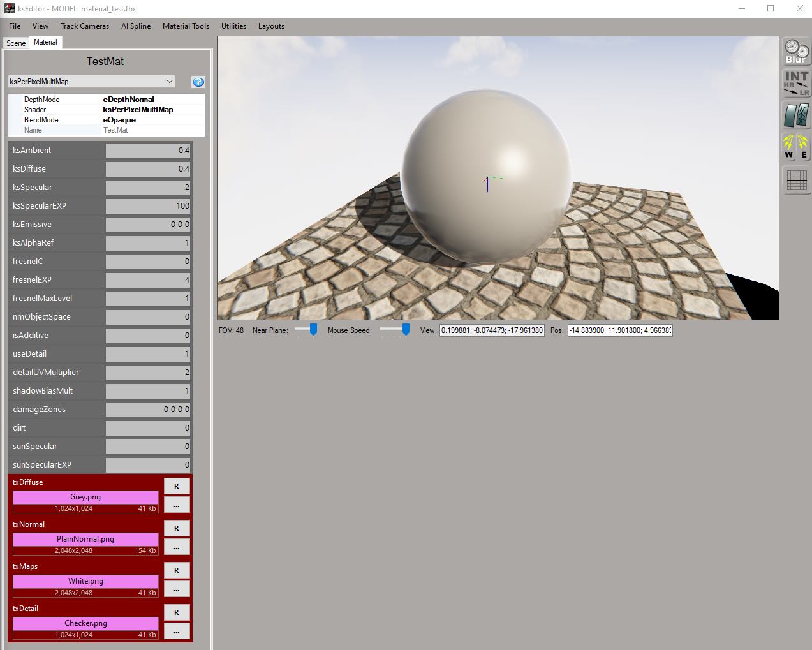
Task: Open the Utilities menu
Action: [233, 26]
